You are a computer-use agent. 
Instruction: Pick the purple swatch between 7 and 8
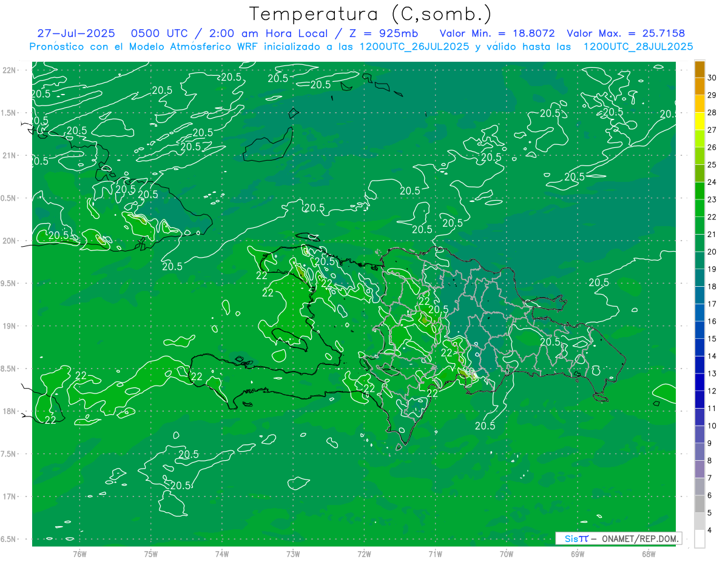(x=699, y=469)
